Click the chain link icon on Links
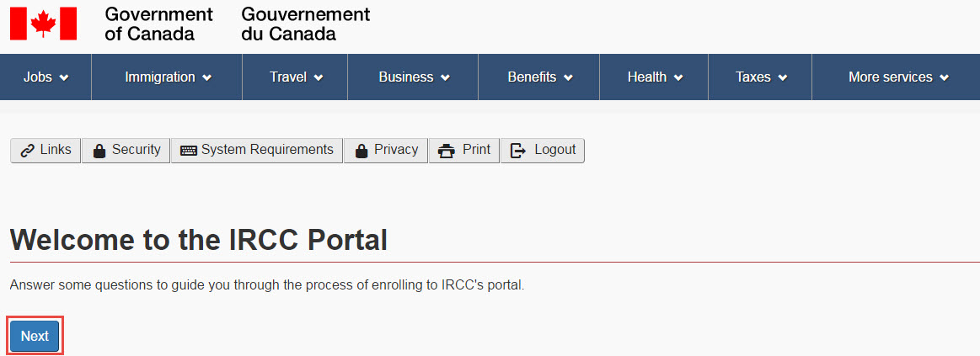980x356 pixels. pyautogui.click(x=27, y=151)
